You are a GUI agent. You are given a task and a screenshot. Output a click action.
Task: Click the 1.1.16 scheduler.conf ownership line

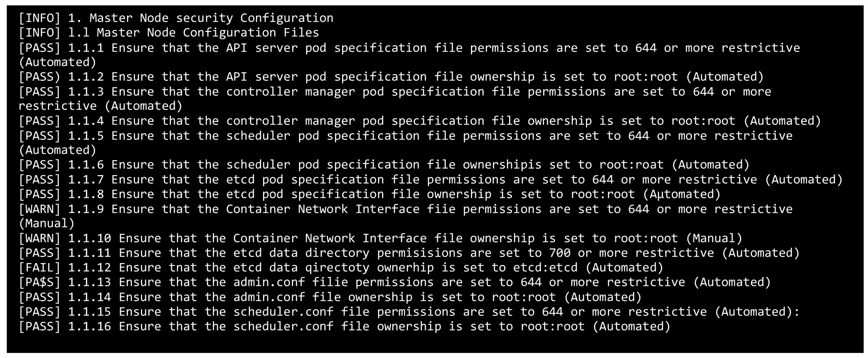point(344,326)
